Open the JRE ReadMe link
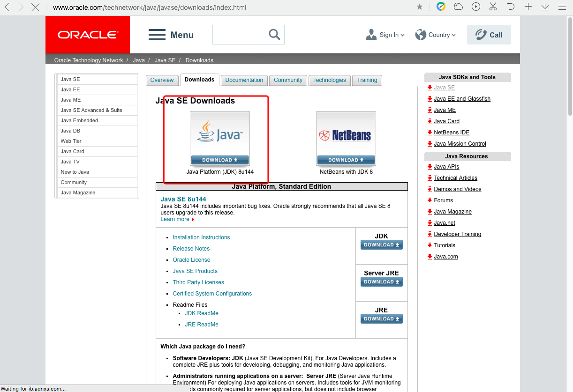Viewport: 573px width, 392px height. click(202, 325)
